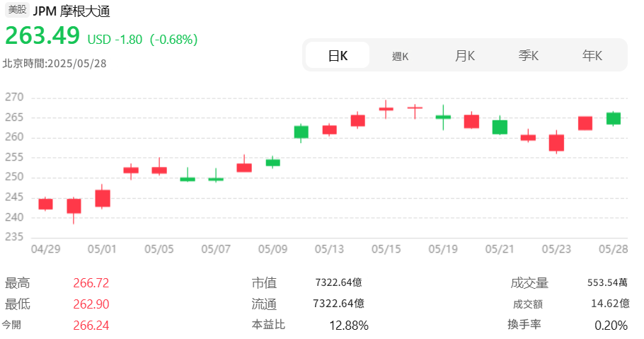
Task: Click the JPM 摩根大通 stock title
Action: (x=71, y=11)
